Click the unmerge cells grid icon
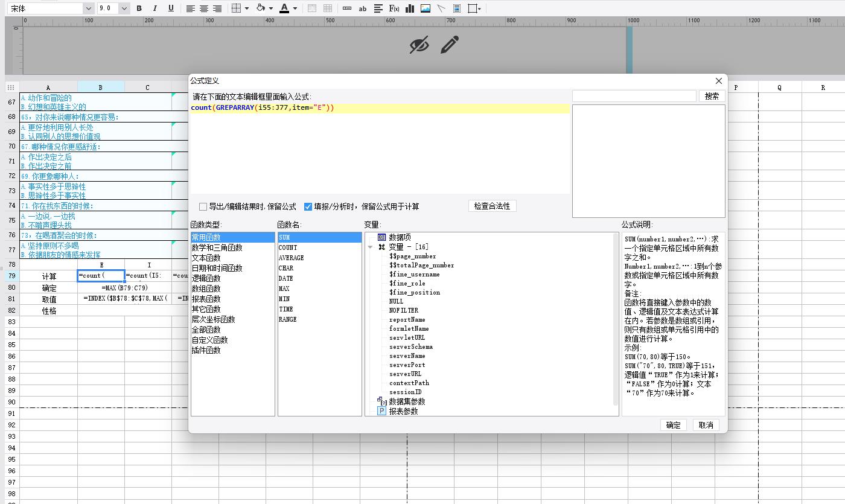This screenshot has width=845, height=504. (327, 8)
